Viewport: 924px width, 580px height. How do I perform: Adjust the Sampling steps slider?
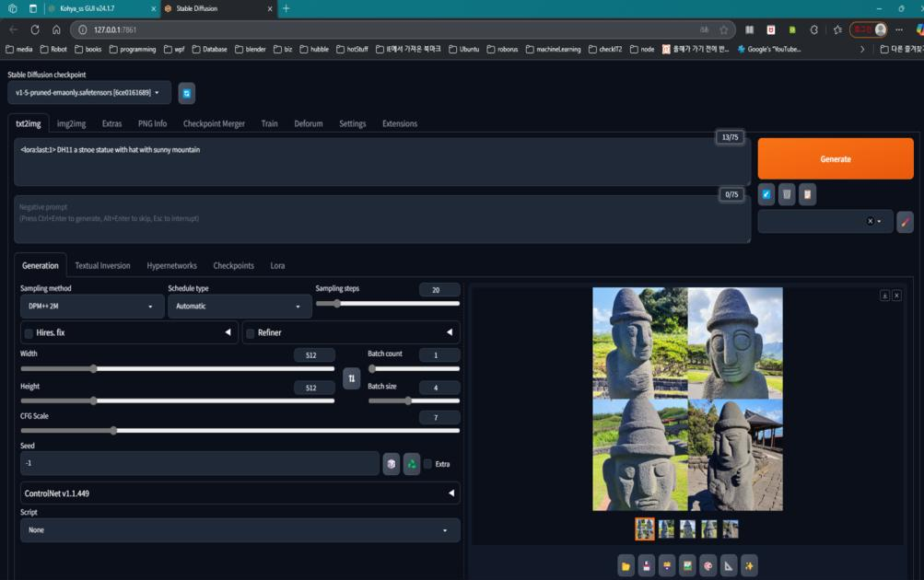click(x=388, y=304)
